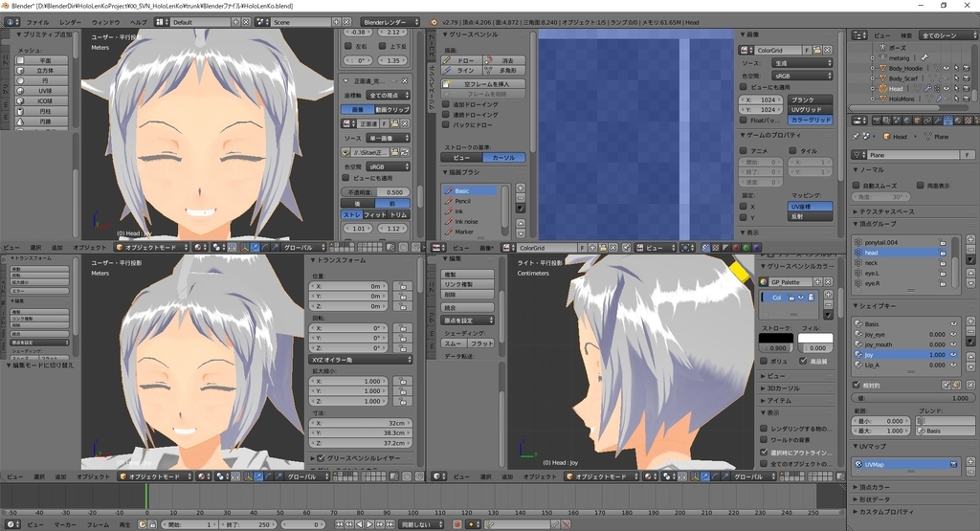Show the green channel in image editor
Image resolution: width=980 pixels, height=531 pixels.
(746, 248)
